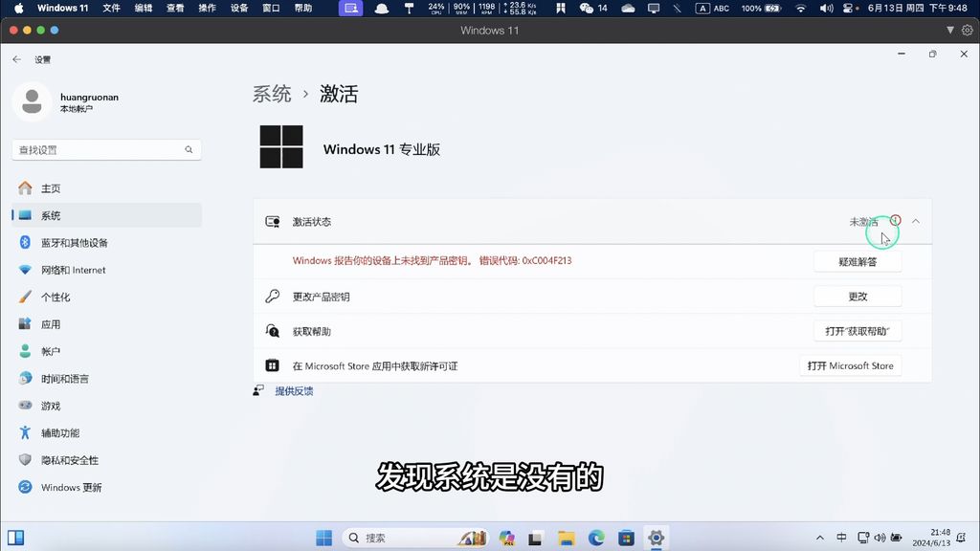
Task: Open the Copilot icon on the taskbar
Action: point(507,538)
